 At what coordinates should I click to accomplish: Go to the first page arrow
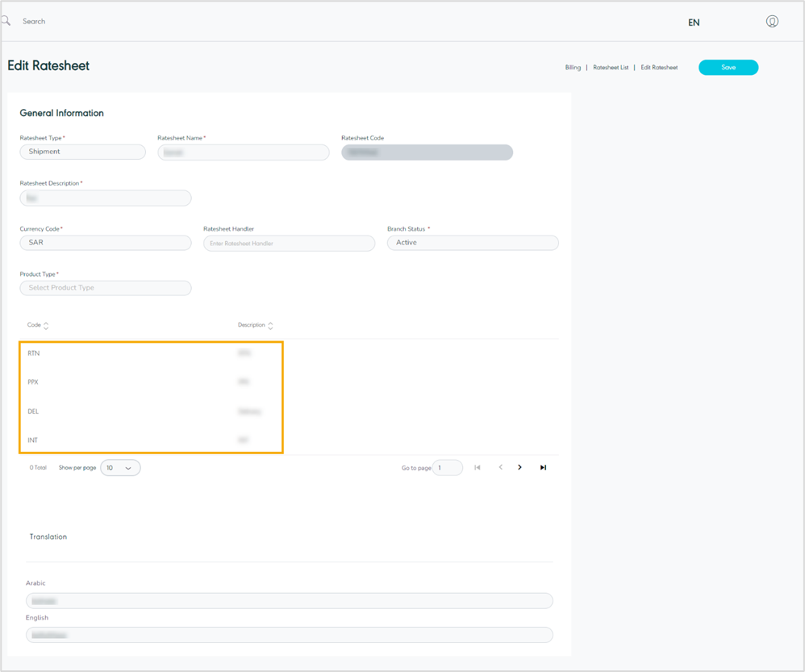478,468
